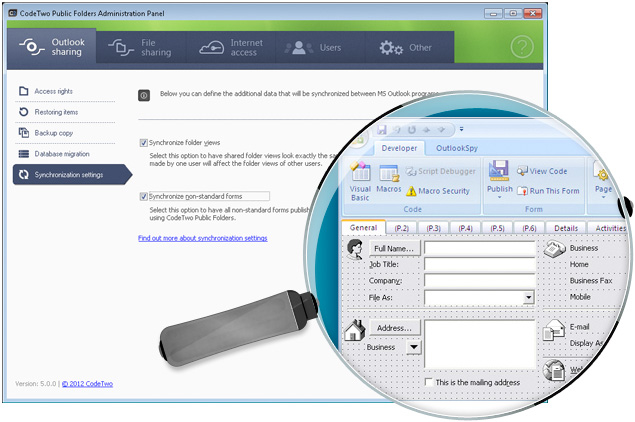Viewport: 635px width, 422px height.
Task: Switch to the OutlookSpy ribbon tab
Action: (457, 148)
